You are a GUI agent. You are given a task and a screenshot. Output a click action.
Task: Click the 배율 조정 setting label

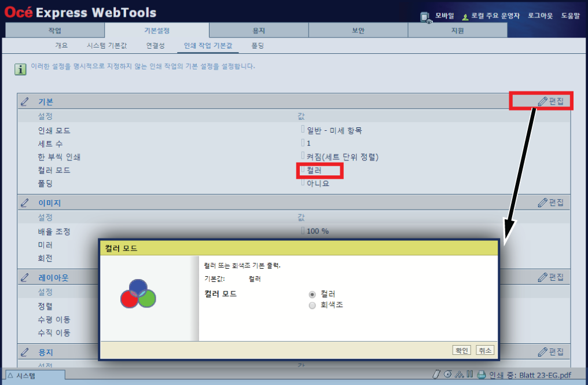tap(54, 232)
